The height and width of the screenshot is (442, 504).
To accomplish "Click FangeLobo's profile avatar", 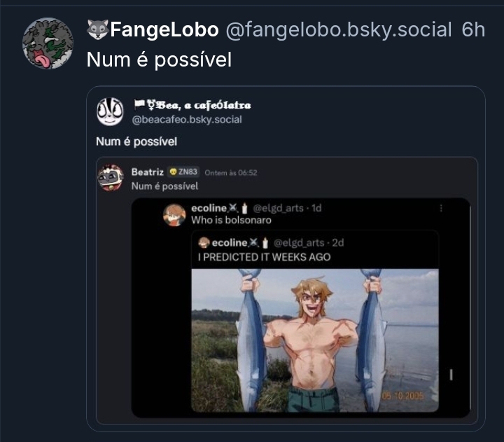I will [48, 43].
